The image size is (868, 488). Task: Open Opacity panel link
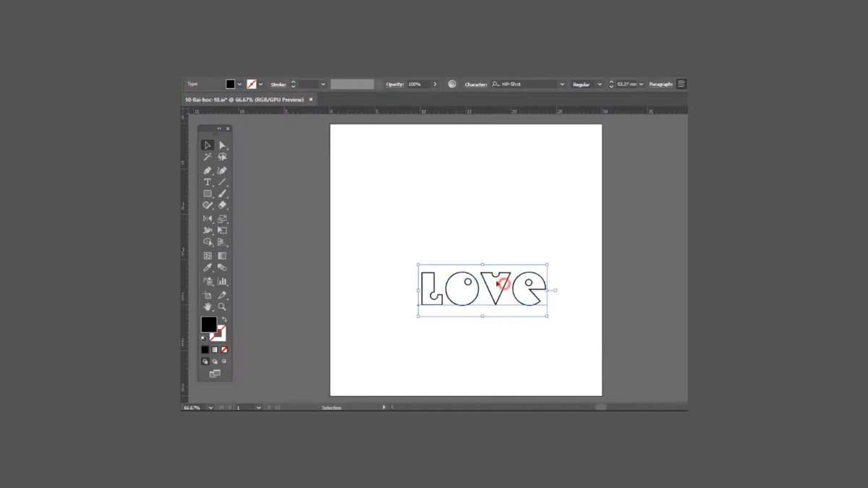point(395,85)
